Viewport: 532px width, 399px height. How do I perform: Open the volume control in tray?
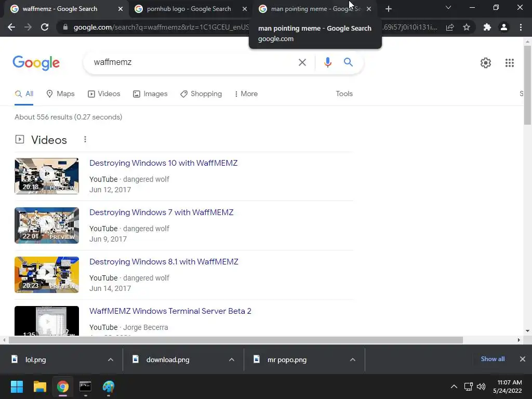481,387
